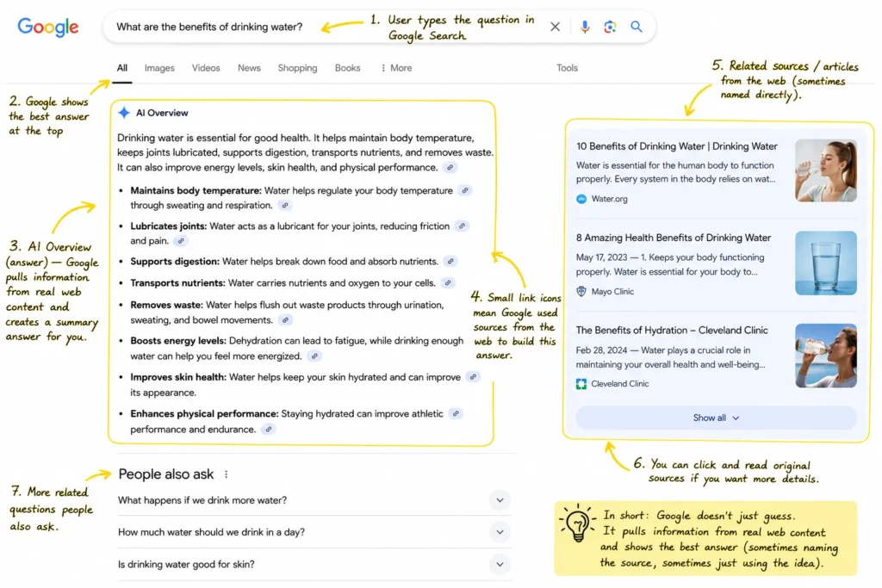Image resolution: width=882 pixels, height=588 pixels.
Task: Click the search box query text
Action: point(209,27)
